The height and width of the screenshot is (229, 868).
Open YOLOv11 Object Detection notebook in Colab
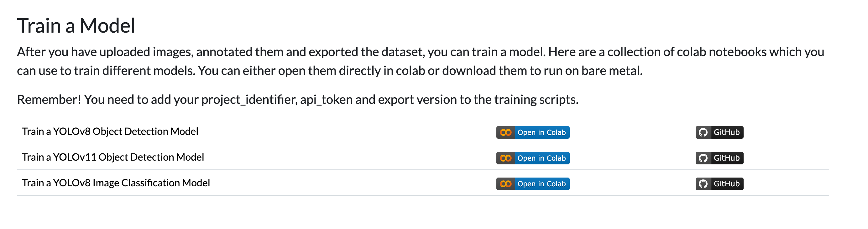coord(533,158)
